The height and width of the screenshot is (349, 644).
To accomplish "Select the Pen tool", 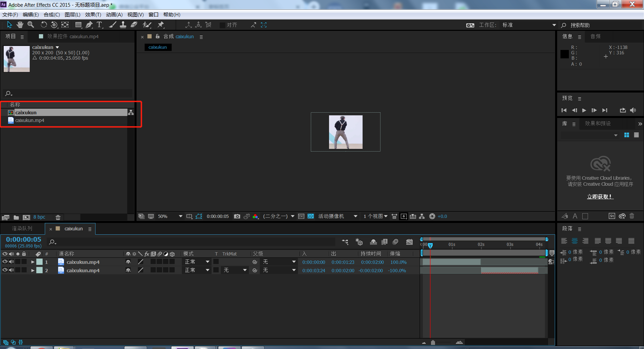I will pos(89,25).
